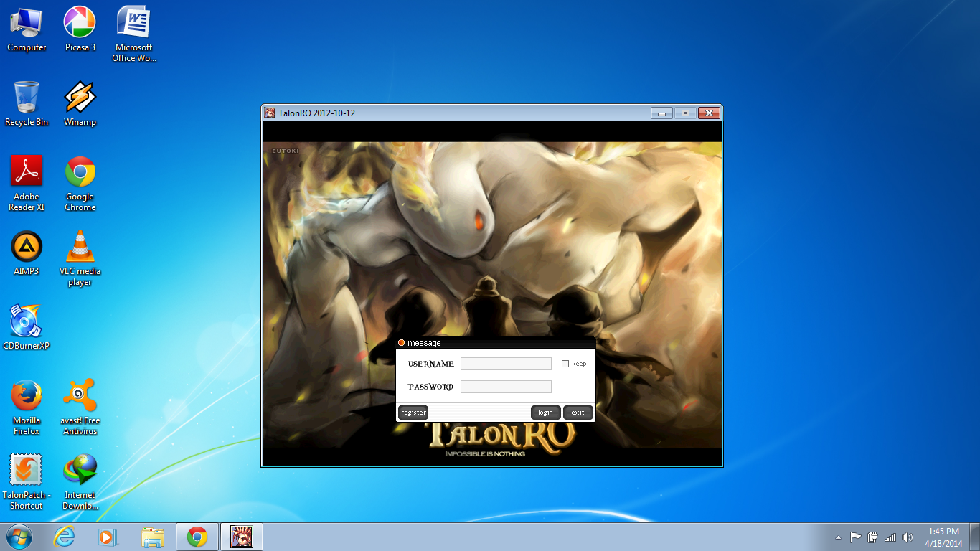Focus the USERNAME input field
The image size is (980, 551).
[x=506, y=364]
